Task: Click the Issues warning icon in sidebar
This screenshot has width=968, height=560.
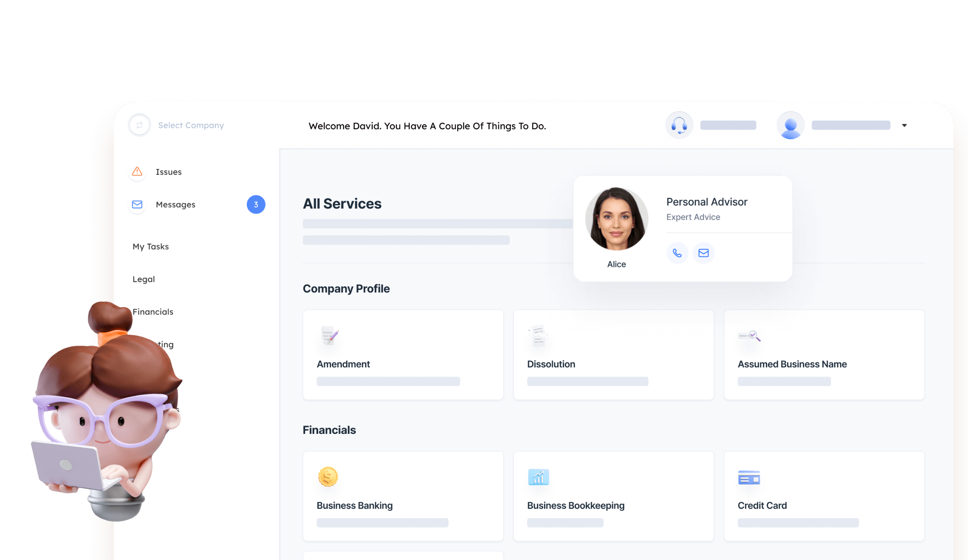Action: click(136, 171)
